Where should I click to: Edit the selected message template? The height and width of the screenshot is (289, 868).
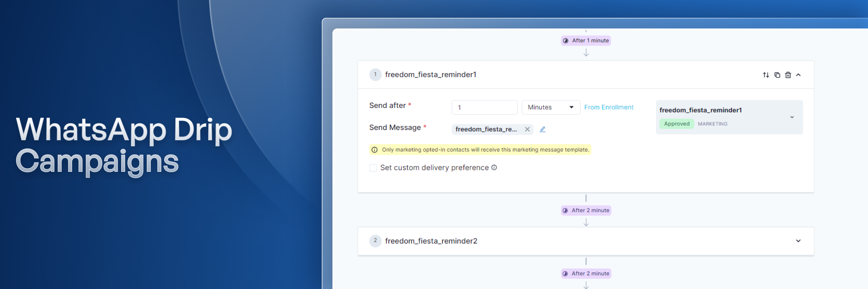542,130
